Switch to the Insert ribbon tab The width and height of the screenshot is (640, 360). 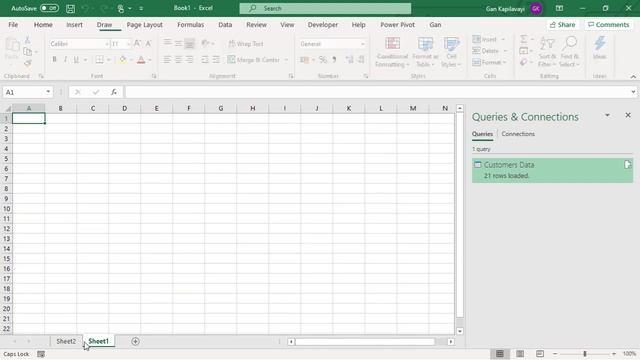74,24
